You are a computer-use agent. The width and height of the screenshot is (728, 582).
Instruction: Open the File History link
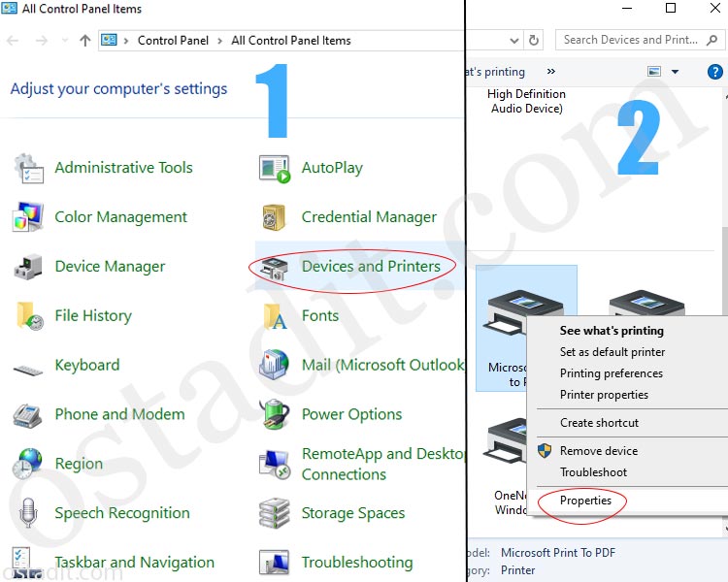pyautogui.click(x=92, y=316)
